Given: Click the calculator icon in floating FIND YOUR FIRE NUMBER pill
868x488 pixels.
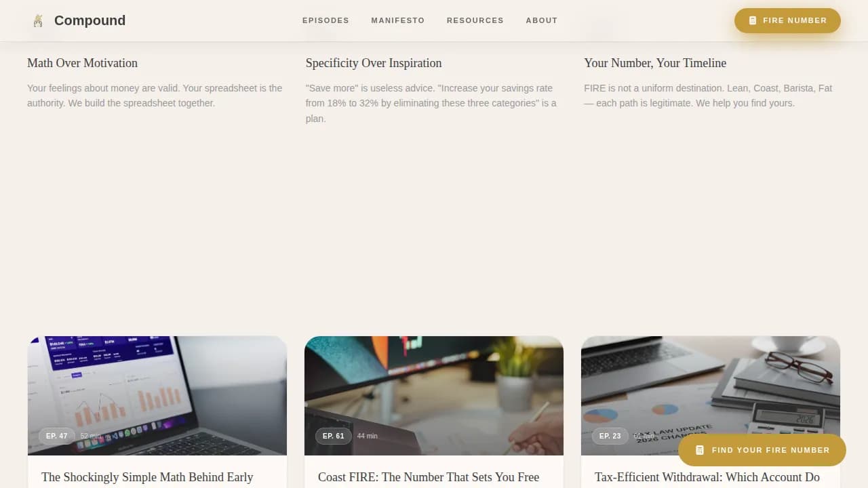Looking at the screenshot, I should (x=699, y=449).
